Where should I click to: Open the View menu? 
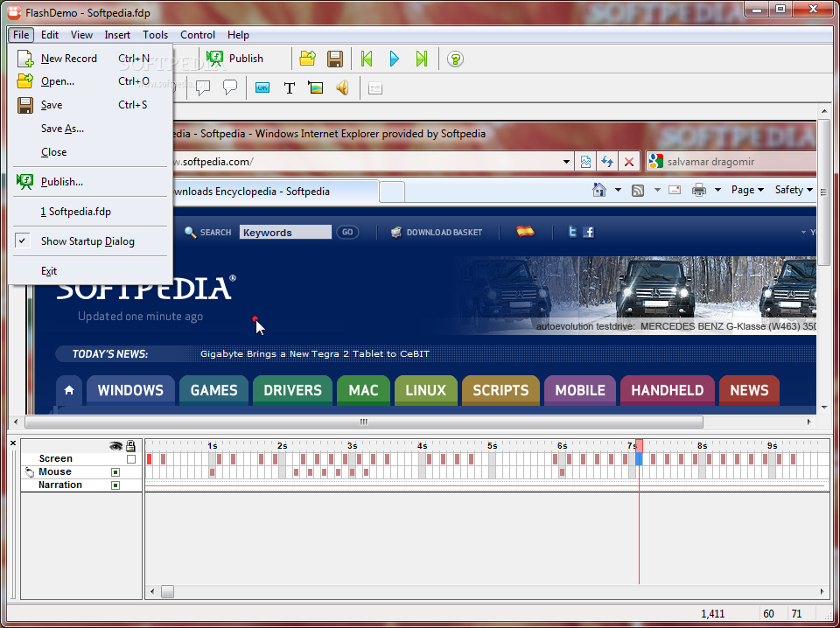[x=81, y=35]
